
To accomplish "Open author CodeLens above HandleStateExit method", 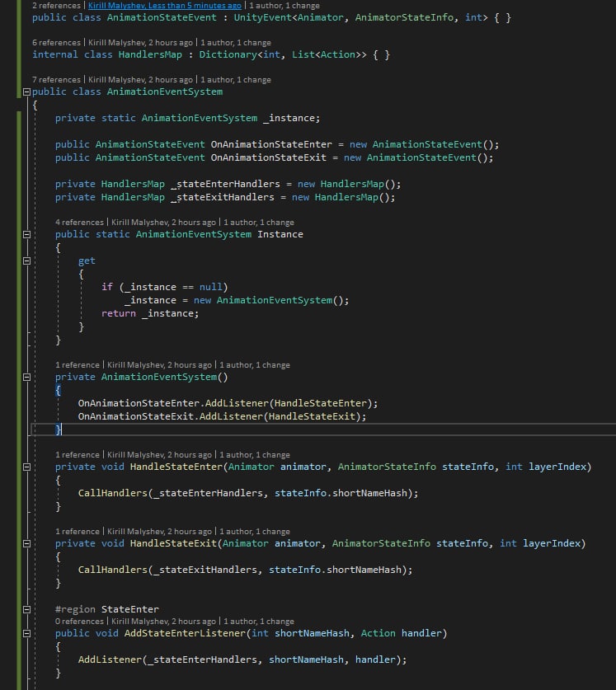I will 160,531.
